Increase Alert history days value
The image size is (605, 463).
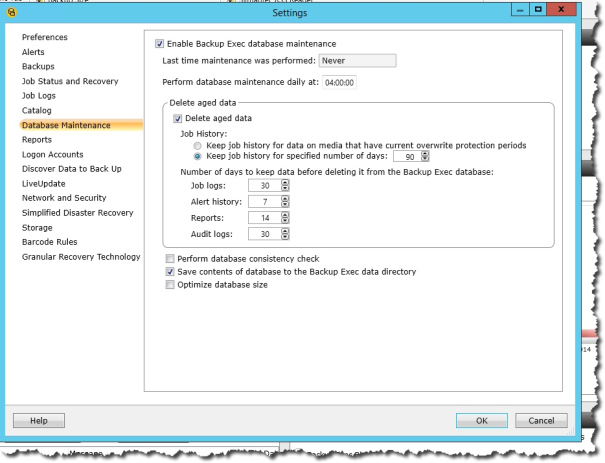pos(285,199)
